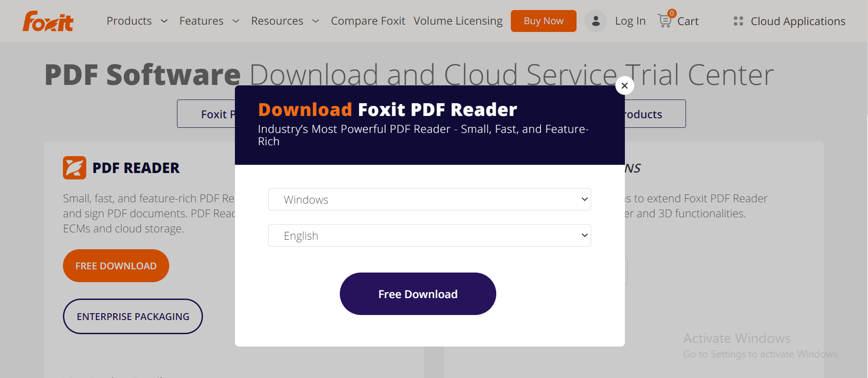Open the user account avatar icon
This screenshot has height=378, width=868.
(x=595, y=21)
